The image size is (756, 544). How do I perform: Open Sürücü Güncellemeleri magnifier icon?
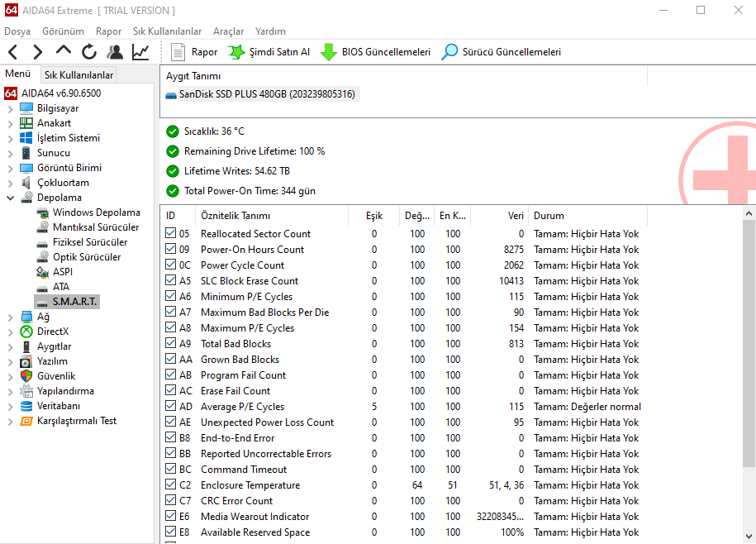[x=449, y=52]
